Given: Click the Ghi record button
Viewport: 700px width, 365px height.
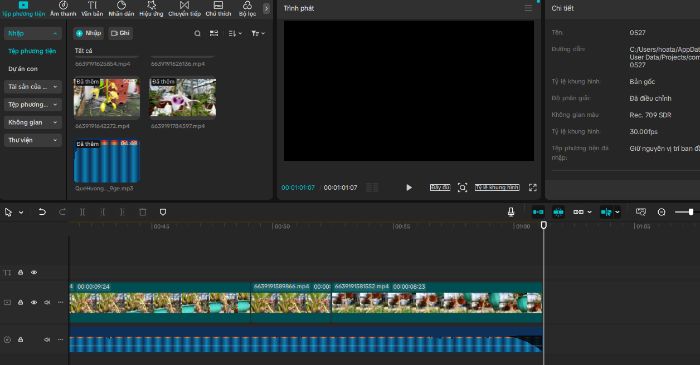Looking at the screenshot, I should (x=120, y=33).
